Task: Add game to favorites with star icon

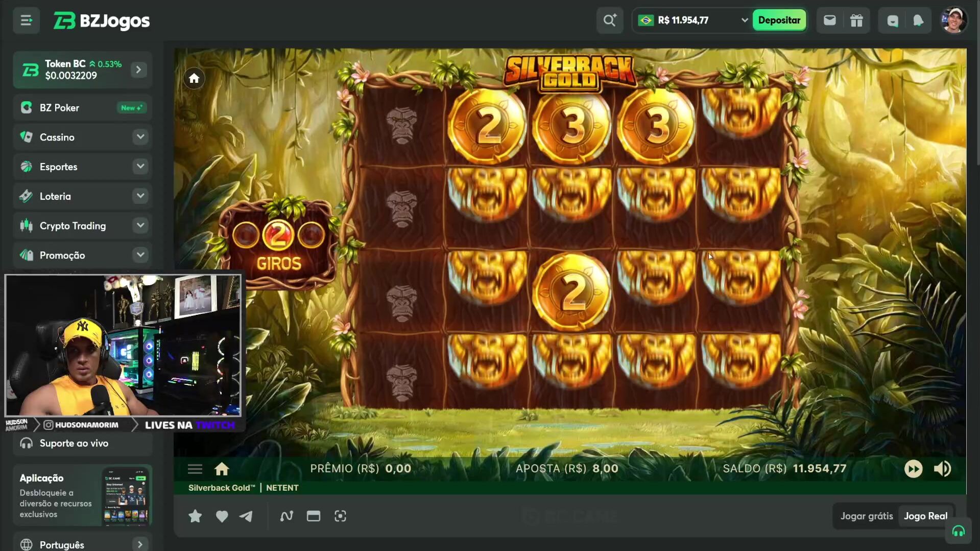Action: coord(195,516)
